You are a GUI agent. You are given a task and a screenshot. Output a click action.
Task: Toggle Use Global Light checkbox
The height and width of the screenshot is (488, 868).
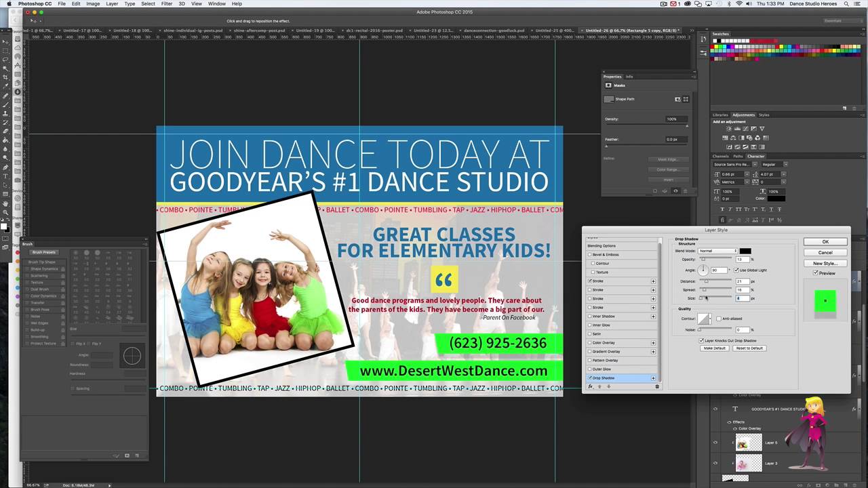(736, 270)
